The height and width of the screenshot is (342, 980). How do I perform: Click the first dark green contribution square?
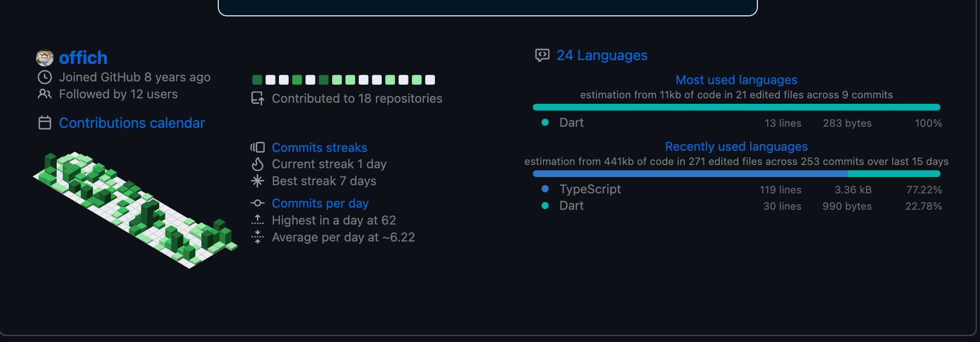257,80
